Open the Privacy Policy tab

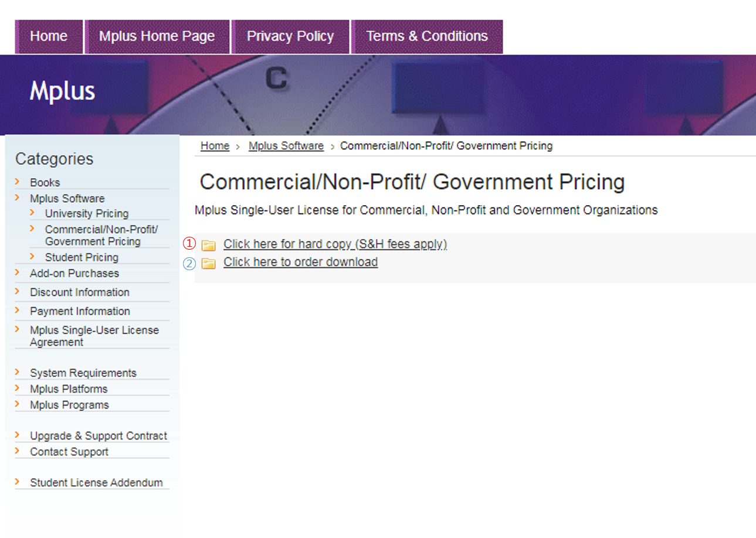290,36
